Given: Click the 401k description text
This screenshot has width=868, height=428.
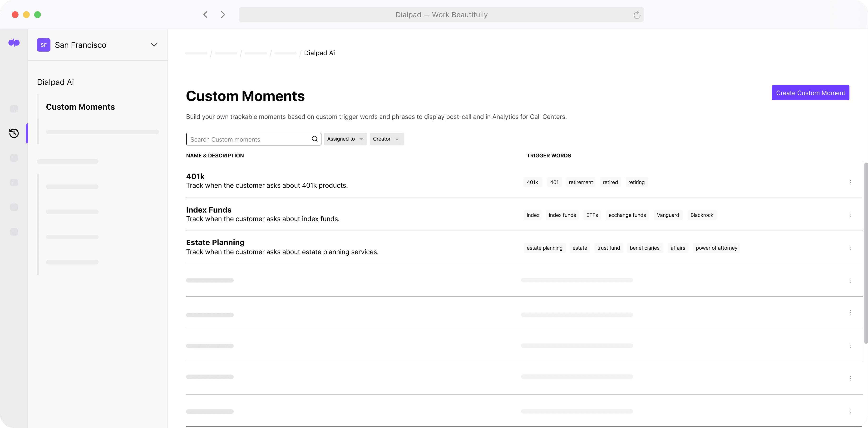Looking at the screenshot, I should tap(266, 185).
